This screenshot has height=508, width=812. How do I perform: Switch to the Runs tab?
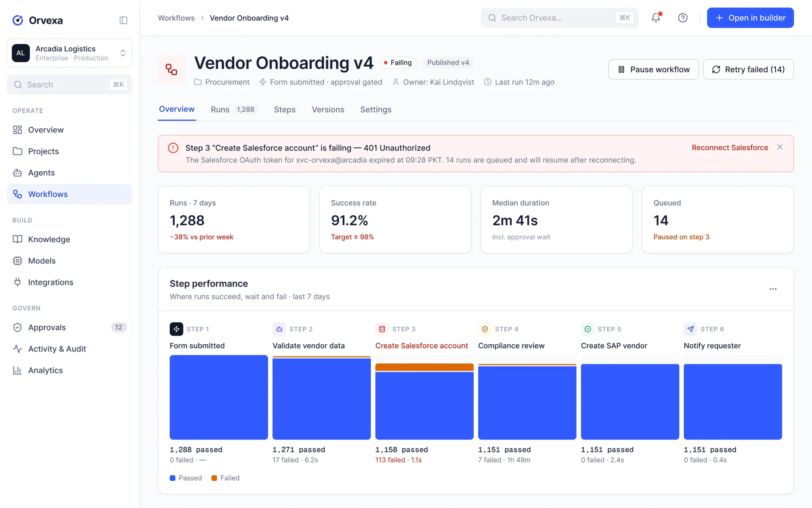click(x=234, y=109)
